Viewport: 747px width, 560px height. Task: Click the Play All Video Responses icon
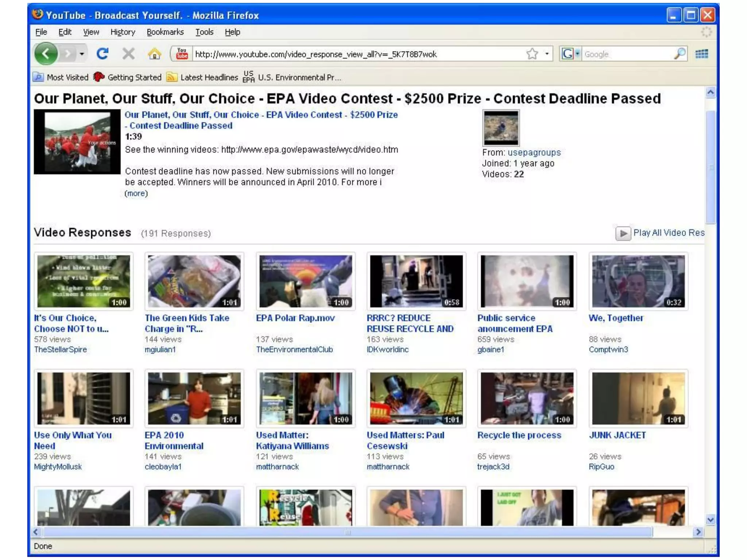[x=623, y=233]
